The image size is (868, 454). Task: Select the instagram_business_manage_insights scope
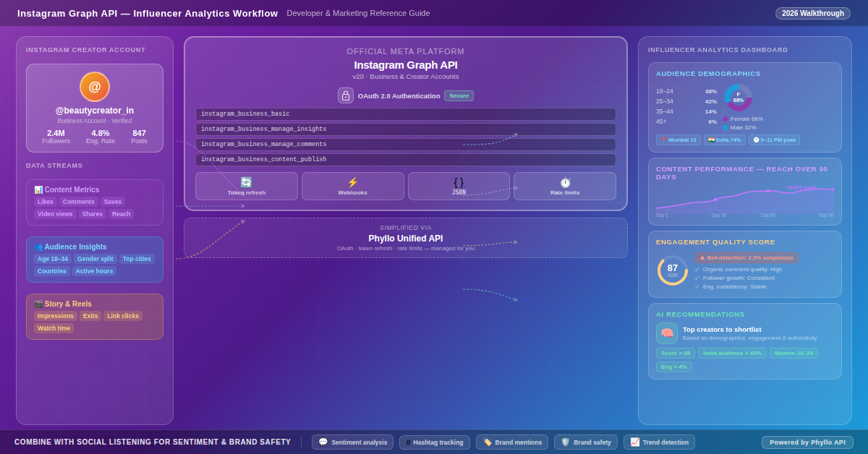coord(406,129)
